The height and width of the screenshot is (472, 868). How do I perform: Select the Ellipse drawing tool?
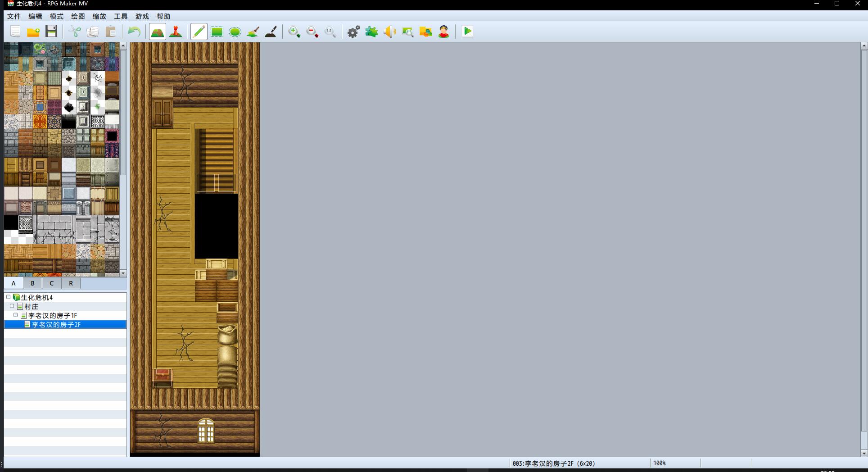[x=235, y=32]
